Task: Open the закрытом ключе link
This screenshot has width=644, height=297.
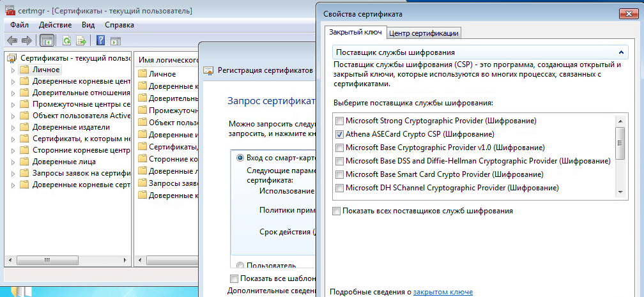Action: pos(443,292)
